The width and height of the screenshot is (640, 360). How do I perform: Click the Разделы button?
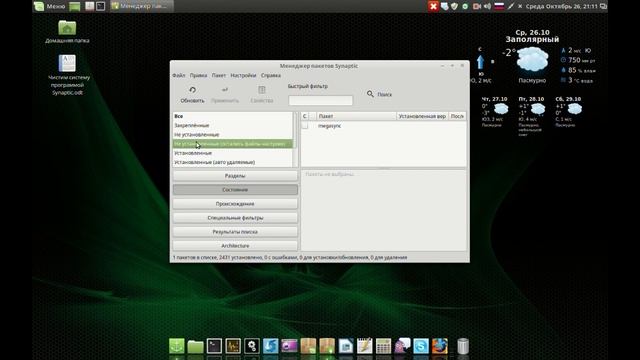235,176
